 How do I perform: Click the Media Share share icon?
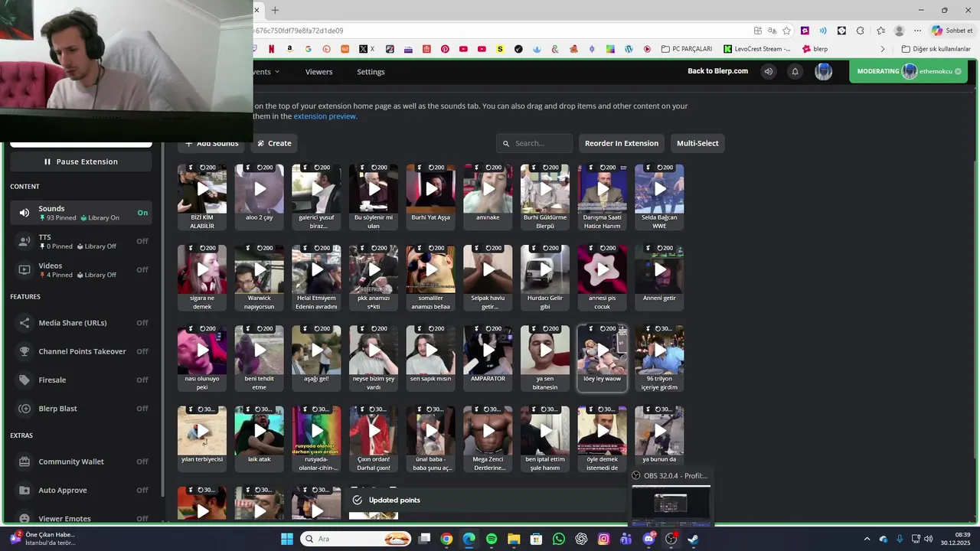(24, 323)
